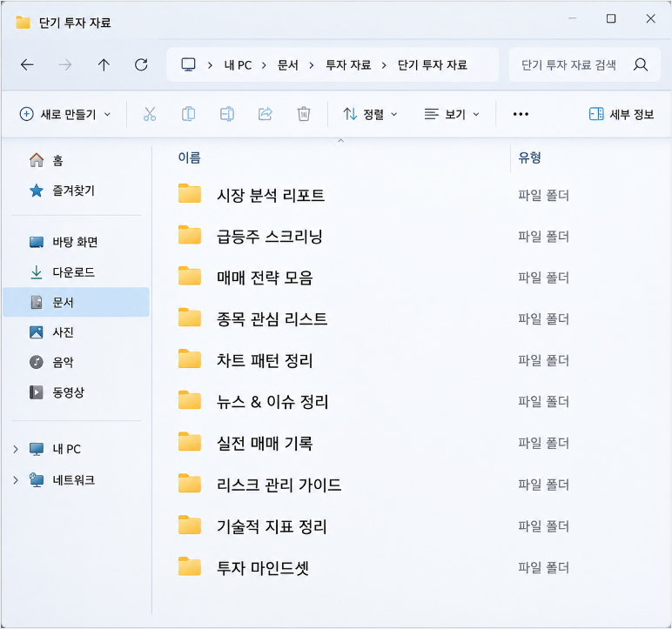Viewport: 672px width, 629px height.
Task: Open 사진 in the sidebar
Action: pos(51,332)
